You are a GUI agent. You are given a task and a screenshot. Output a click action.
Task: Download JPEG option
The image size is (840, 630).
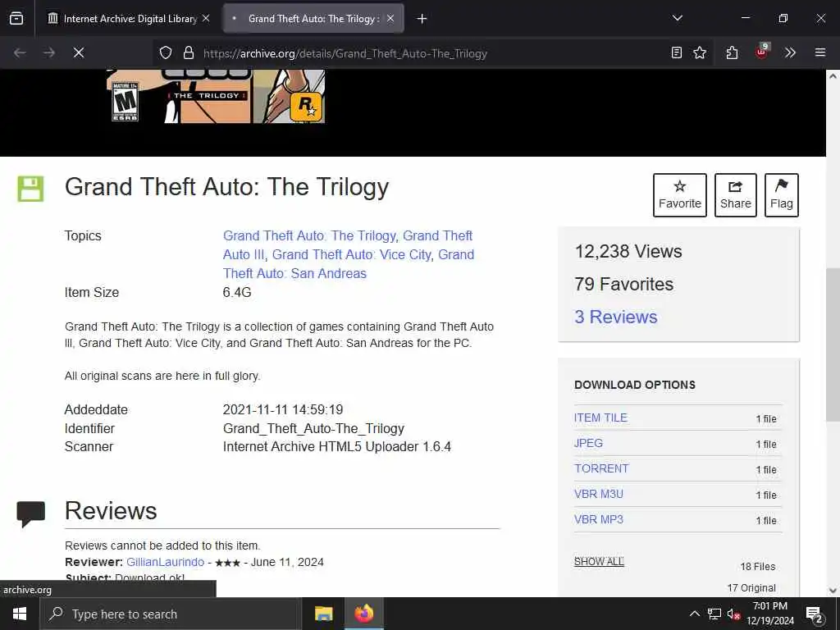point(588,443)
